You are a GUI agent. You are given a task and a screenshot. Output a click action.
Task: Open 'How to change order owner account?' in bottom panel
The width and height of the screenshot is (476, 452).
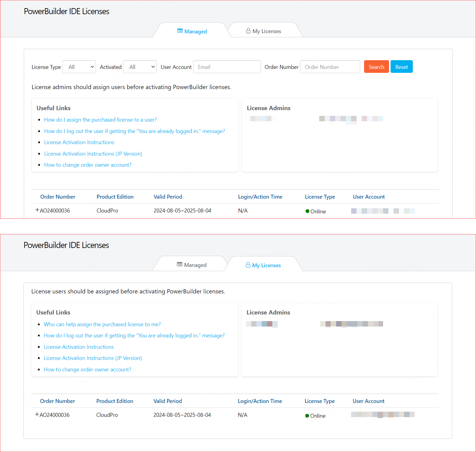(88, 370)
